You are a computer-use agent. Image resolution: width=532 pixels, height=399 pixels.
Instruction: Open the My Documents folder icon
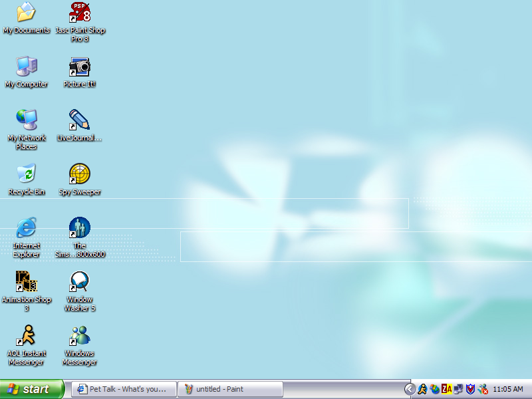[27, 13]
